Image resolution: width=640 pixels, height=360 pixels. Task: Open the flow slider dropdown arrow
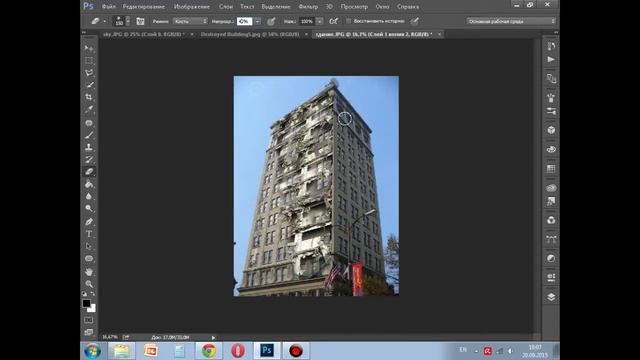[x=320, y=21]
